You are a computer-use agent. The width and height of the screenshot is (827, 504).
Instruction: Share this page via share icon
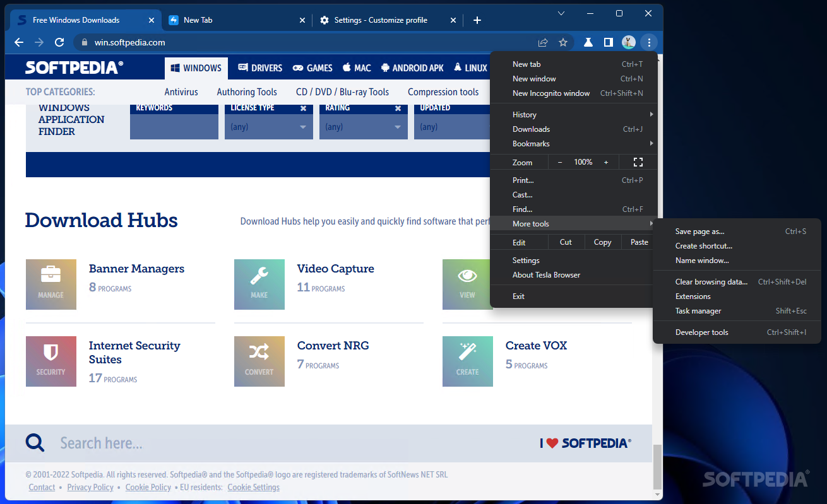(x=543, y=42)
